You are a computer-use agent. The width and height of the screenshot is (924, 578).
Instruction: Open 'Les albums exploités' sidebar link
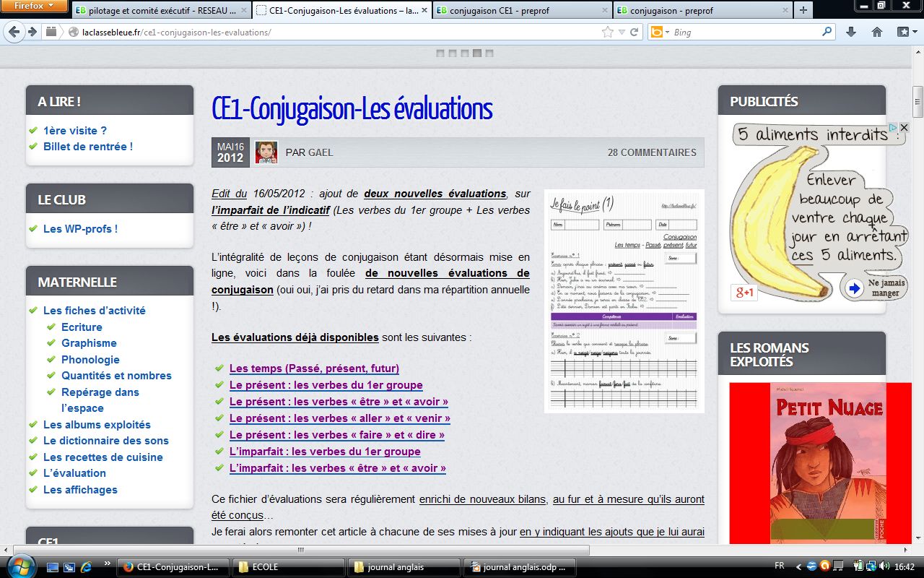[97, 425]
